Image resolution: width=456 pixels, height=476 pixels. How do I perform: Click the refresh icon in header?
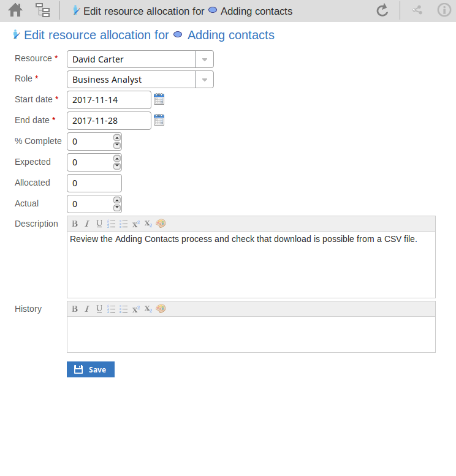382,10
